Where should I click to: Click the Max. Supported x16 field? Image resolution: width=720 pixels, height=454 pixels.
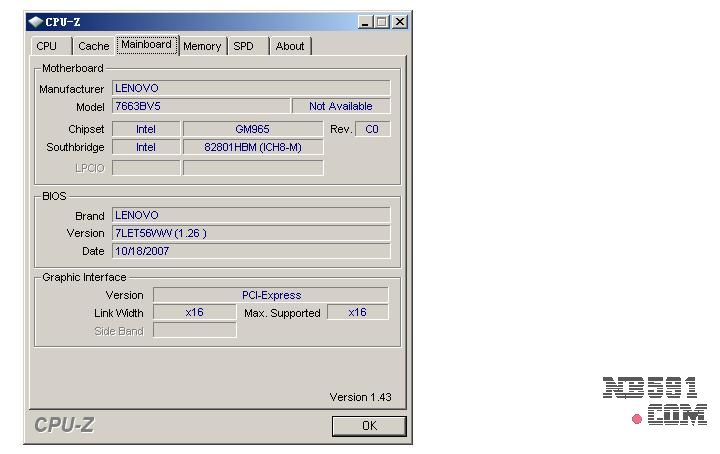point(357,312)
